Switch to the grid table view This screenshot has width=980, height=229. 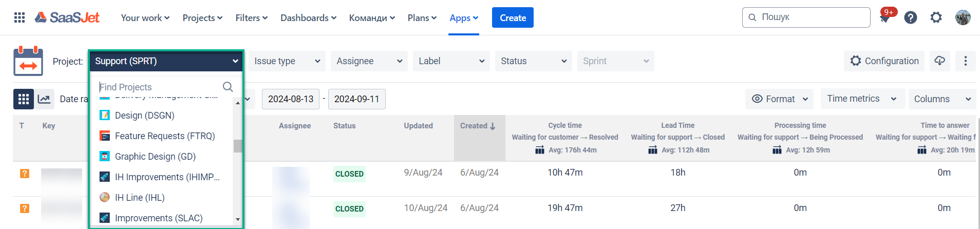coord(24,99)
